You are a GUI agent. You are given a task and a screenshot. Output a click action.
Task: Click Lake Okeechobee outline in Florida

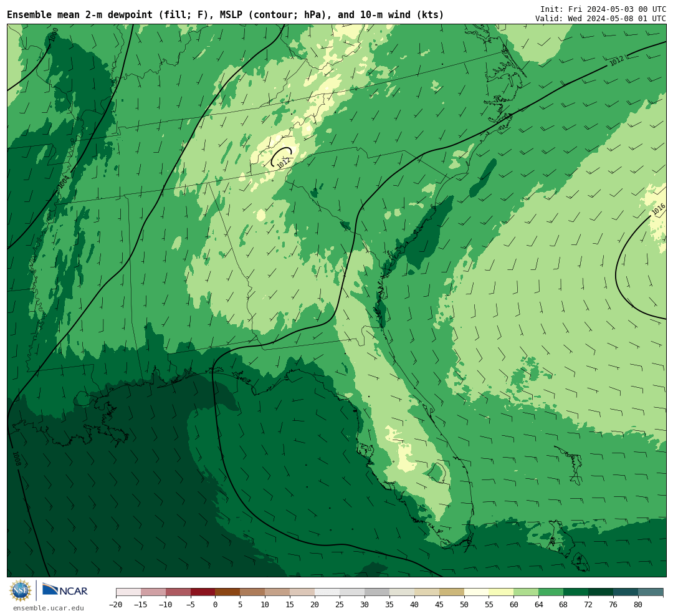click(436, 472)
